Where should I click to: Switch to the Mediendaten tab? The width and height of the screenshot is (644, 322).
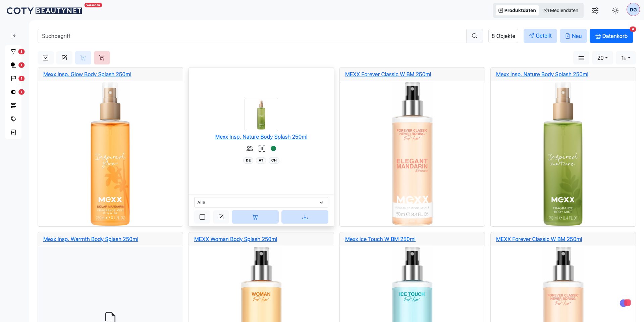tap(561, 10)
